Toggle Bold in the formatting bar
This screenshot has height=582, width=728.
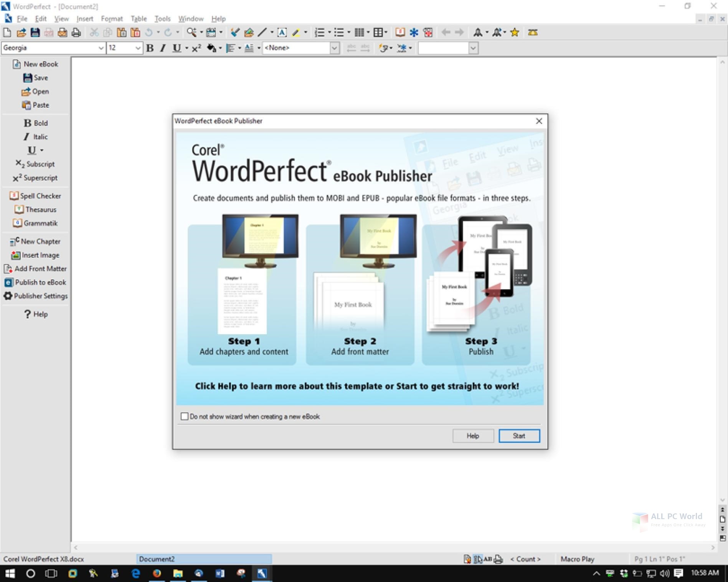pos(150,48)
